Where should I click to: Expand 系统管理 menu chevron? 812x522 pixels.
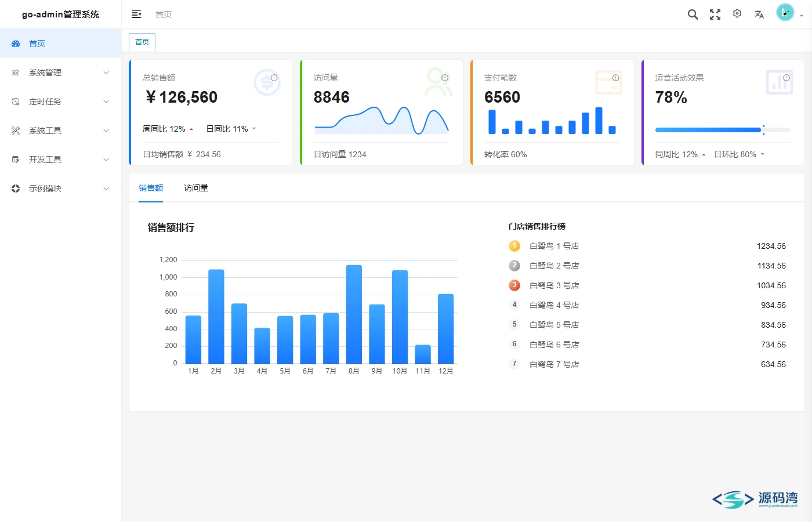(x=106, y=72)
